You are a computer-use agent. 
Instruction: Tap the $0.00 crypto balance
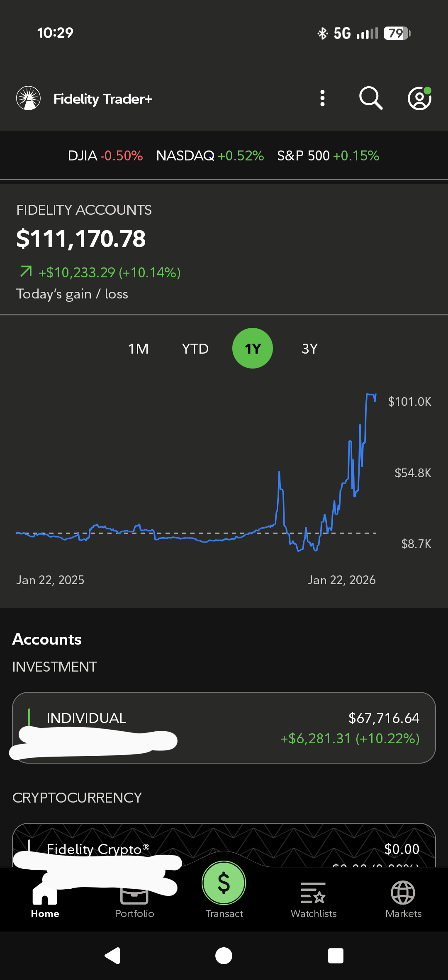coord(402,849)
